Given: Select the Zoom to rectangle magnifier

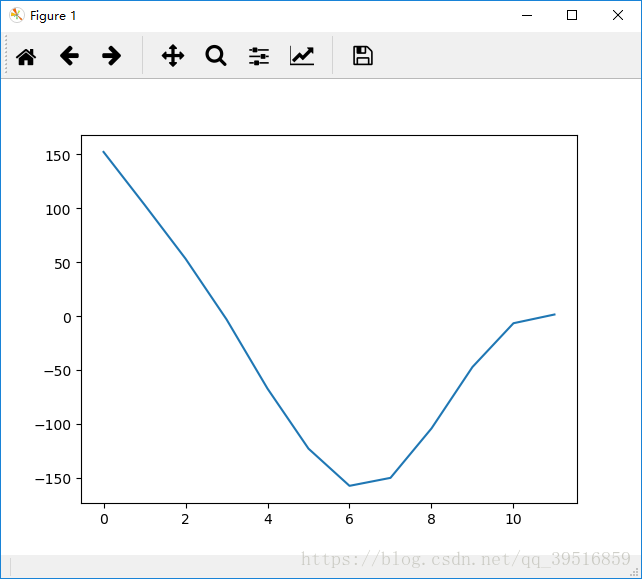Looking at the screenshot, I should pos(216,56).
